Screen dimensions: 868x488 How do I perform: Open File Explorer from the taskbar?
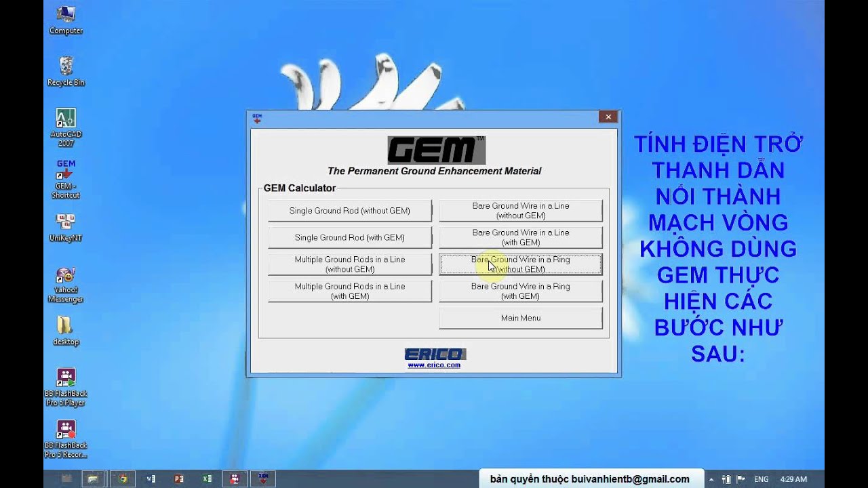(x=94, y=479)
